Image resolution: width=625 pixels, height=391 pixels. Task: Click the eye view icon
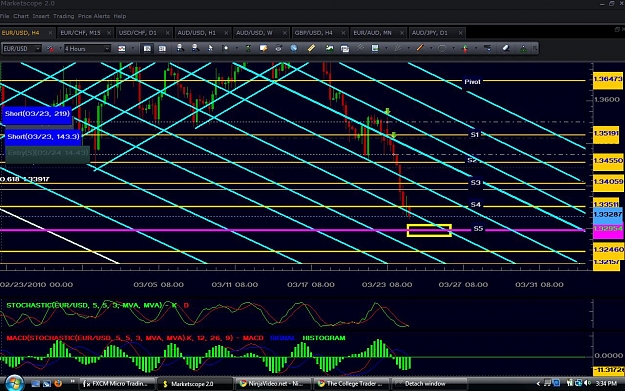(x=278, y=48)
